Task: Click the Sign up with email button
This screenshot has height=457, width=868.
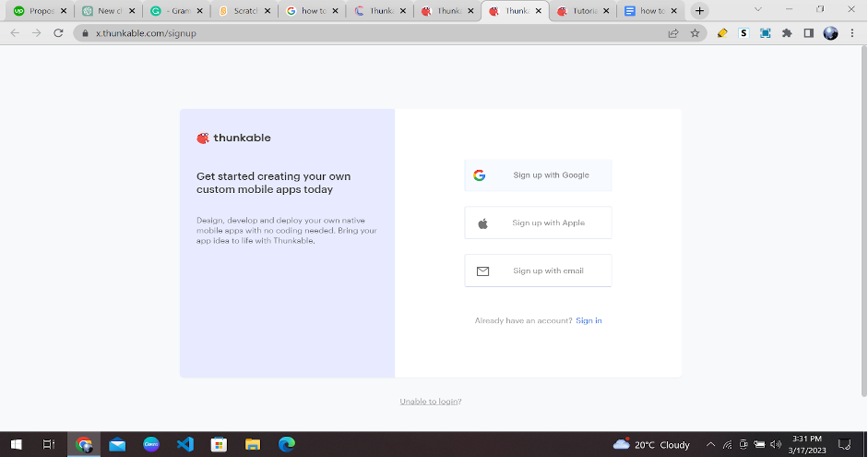Action: coord(538,271)
